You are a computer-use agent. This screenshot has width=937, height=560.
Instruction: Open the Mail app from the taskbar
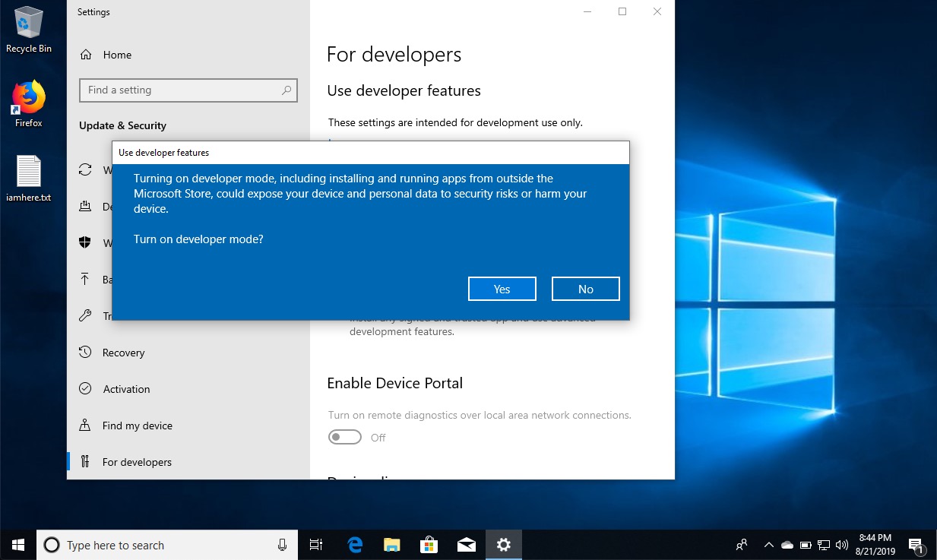pos(466,544)
